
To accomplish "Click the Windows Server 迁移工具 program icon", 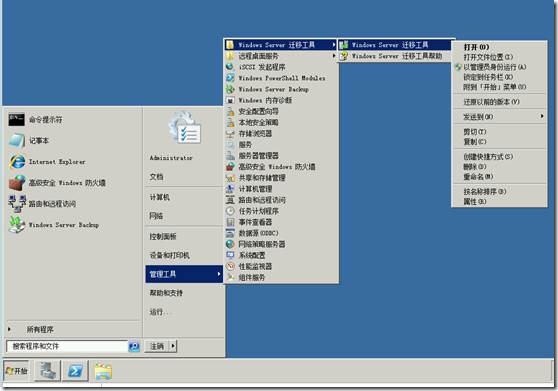I will pos(344,45).
